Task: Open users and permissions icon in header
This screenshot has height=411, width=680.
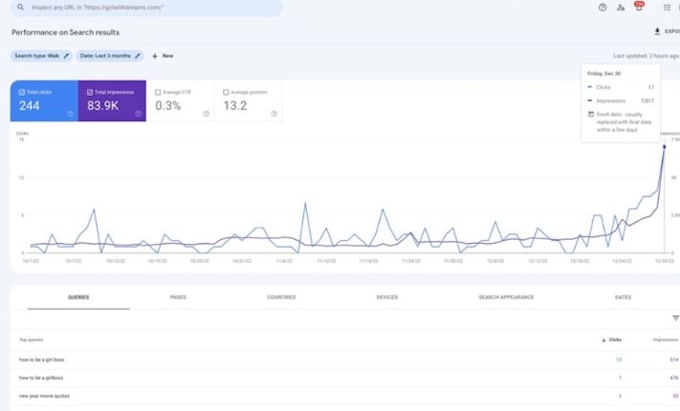Action: coord(621,7)
